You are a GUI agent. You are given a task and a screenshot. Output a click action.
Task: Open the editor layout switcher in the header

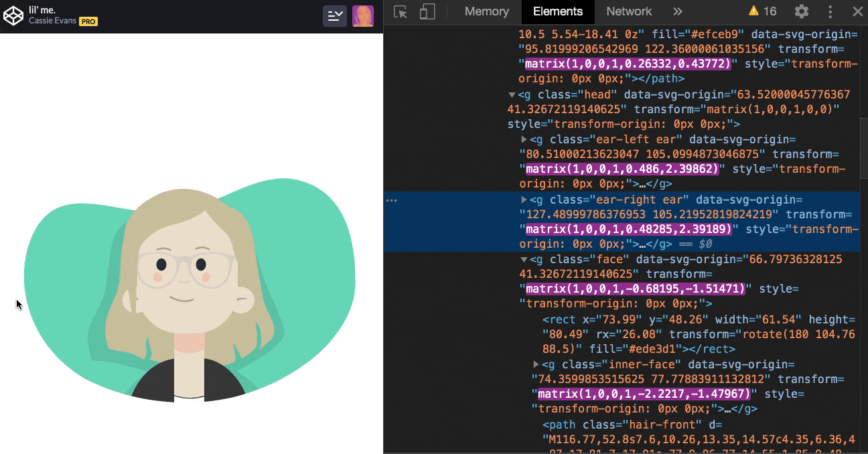tap(335, 16)
